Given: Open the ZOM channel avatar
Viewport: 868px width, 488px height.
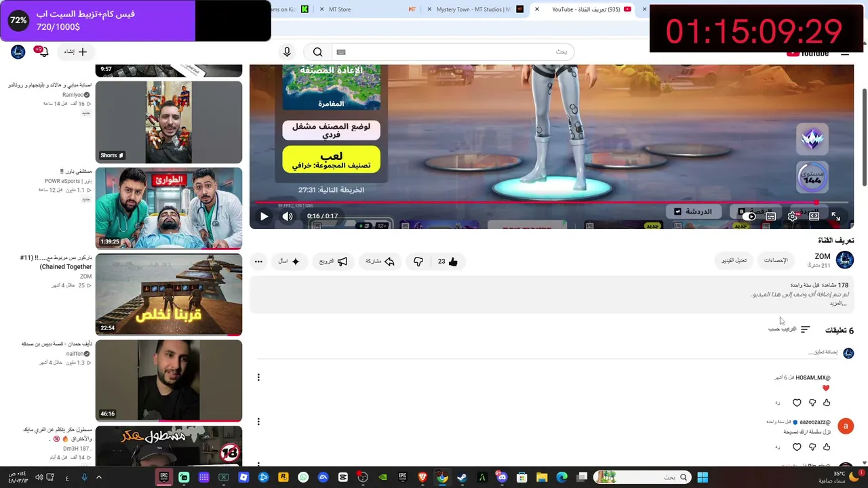Looking at the screenshot, I should coord(845,260).
